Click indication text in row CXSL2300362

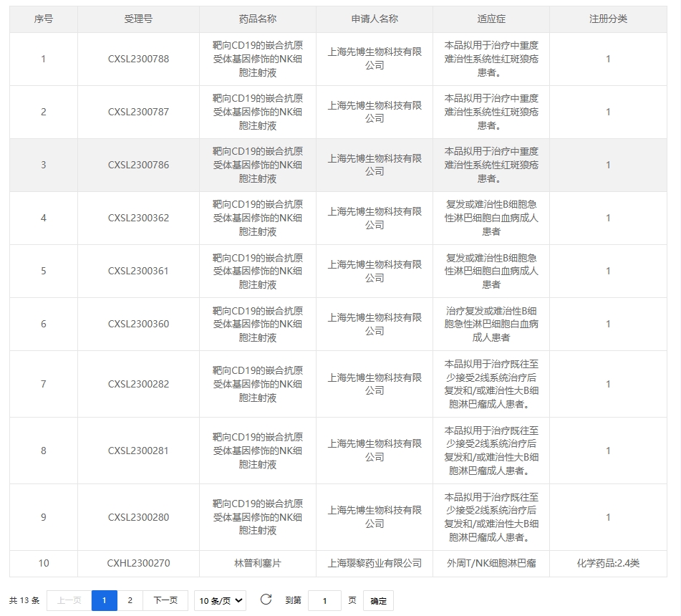tap(491, 218)
